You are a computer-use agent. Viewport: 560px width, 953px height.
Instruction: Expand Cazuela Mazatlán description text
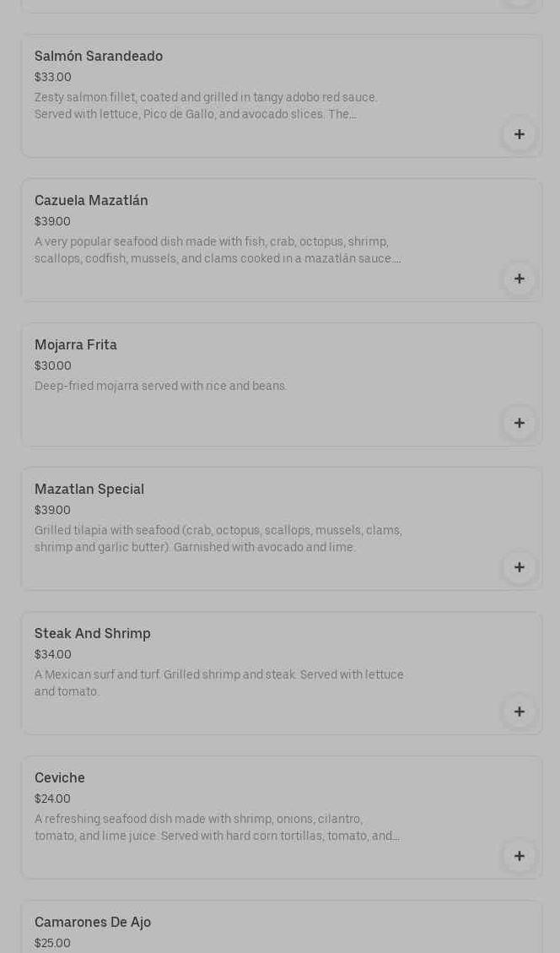[218, 251]
